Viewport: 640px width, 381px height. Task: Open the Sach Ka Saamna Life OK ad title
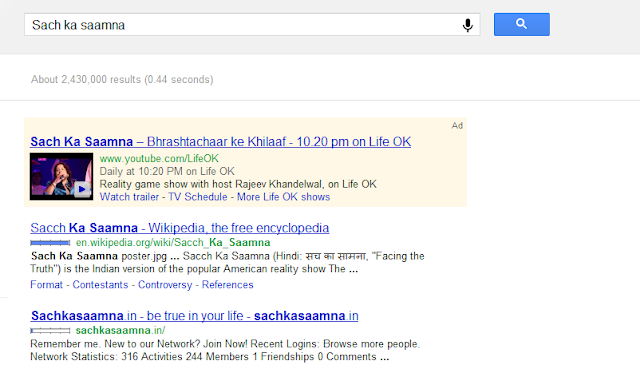tap(220, 142)
